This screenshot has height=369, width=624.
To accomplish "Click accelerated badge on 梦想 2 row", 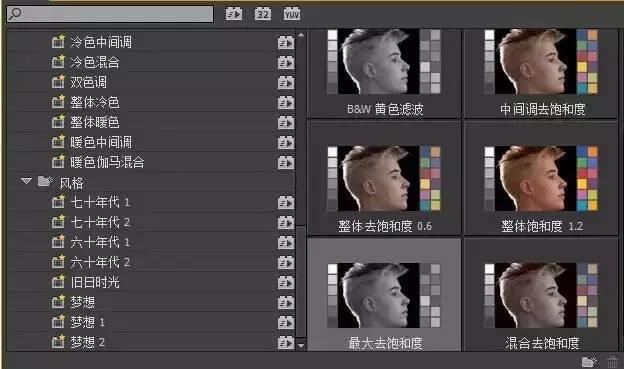I will [x=286, y=342].
